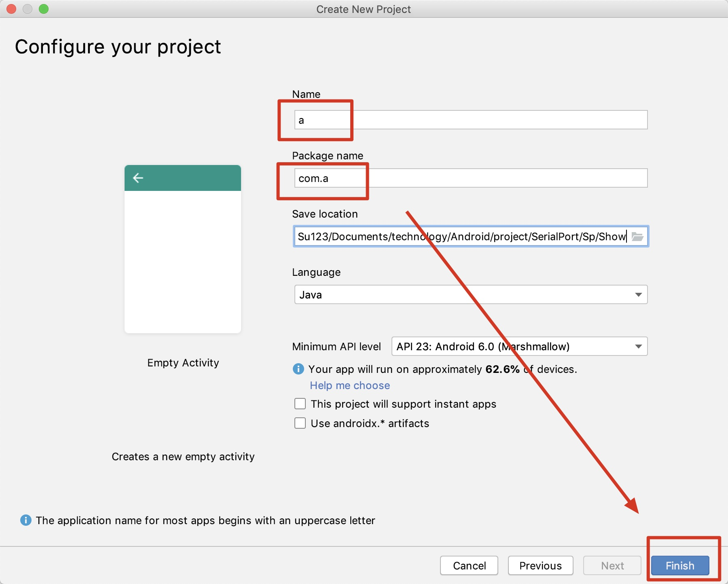
Task: Click the "Empty Activity" label
Action: 183,363
